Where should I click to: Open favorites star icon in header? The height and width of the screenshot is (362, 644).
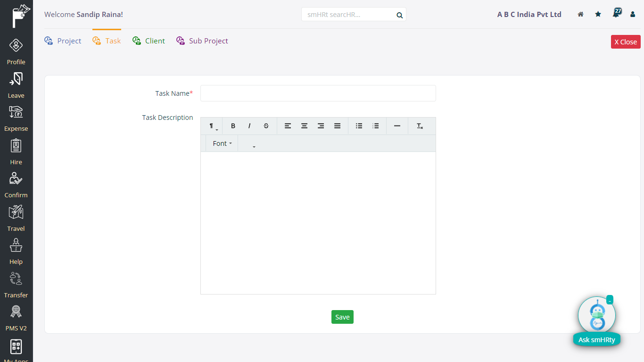point(598,15)
